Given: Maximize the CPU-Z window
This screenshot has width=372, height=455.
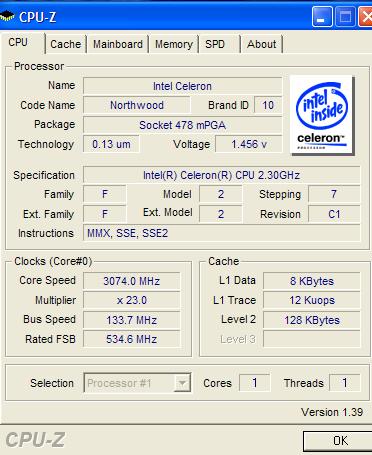Looking at the screenshot, I should coord(345,17).
